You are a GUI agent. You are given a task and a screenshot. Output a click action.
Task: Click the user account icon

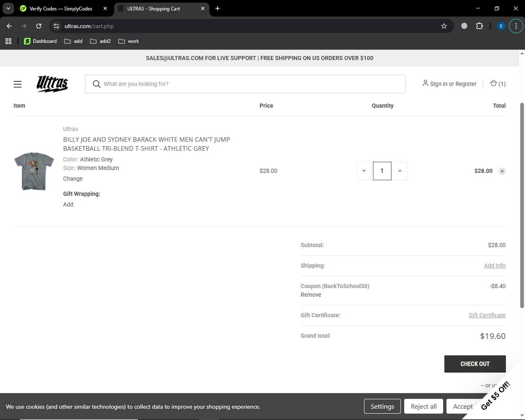(425, 83)
